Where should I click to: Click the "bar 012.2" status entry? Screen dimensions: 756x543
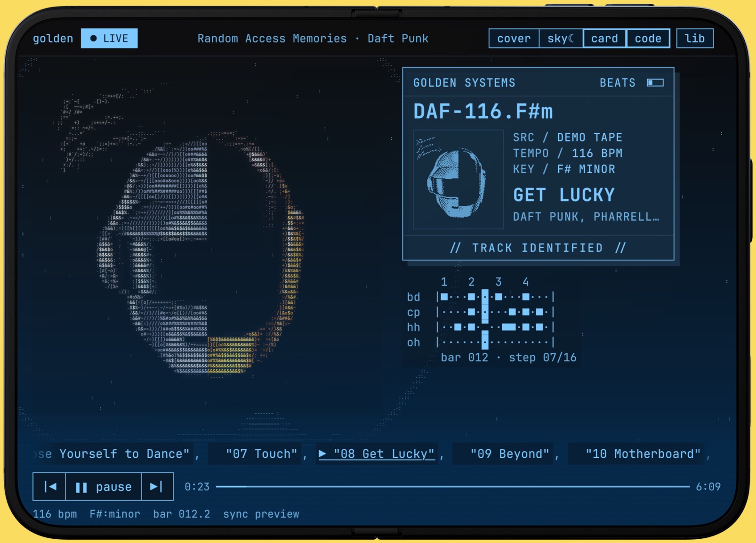[181, 514]
